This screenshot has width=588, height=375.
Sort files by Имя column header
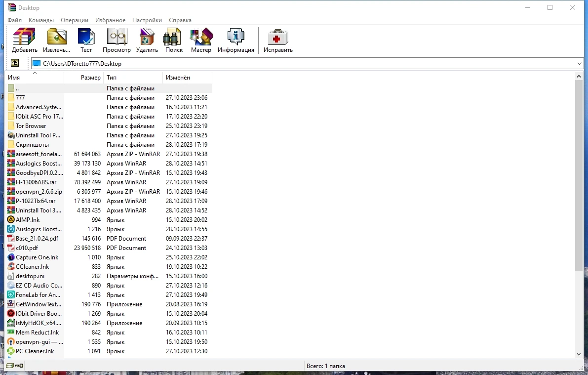coord(35,78)
